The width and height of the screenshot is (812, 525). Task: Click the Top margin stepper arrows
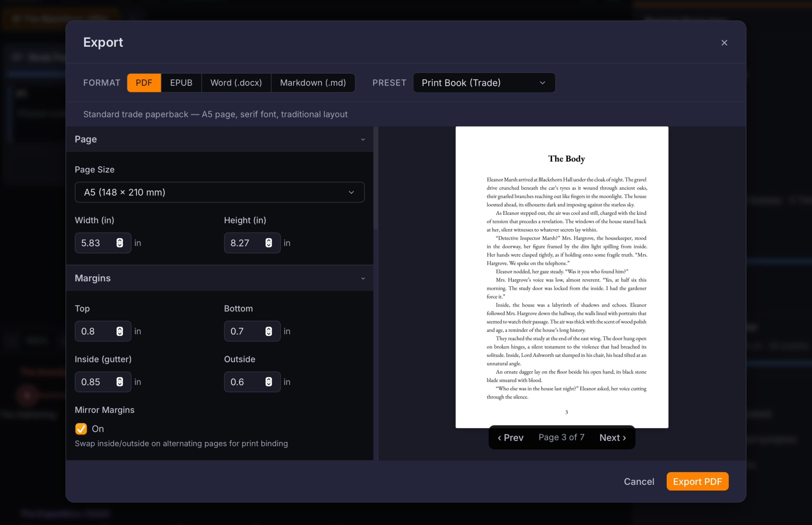(x=120, y=331)
